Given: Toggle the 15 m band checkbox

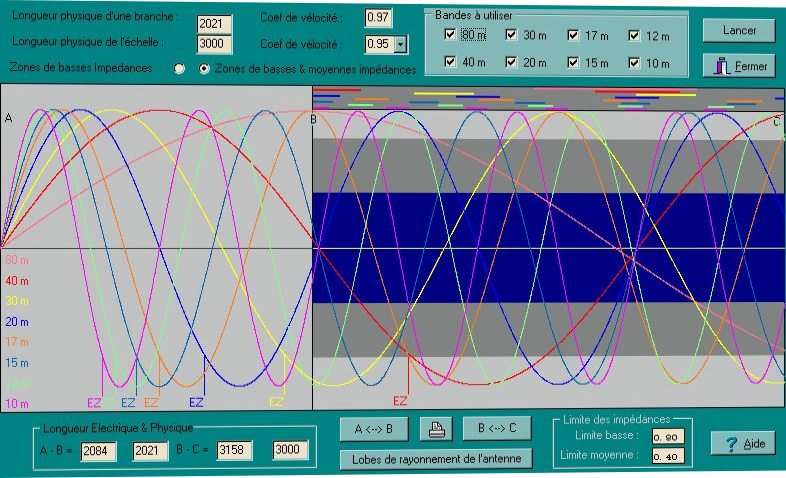Looking at the screenshot, I should 573,62.
